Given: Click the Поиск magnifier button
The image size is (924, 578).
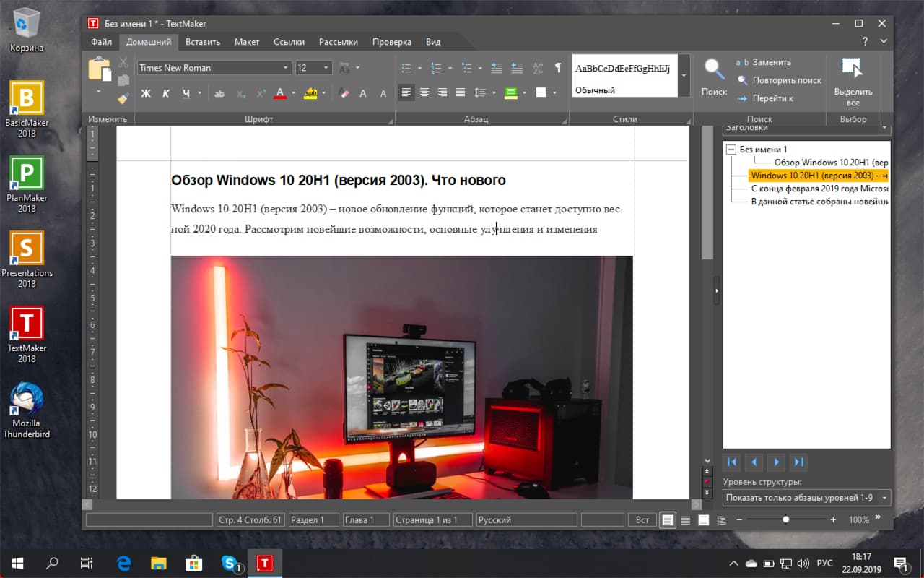Looking at the screenshot, I should click(x=714, y=77).
